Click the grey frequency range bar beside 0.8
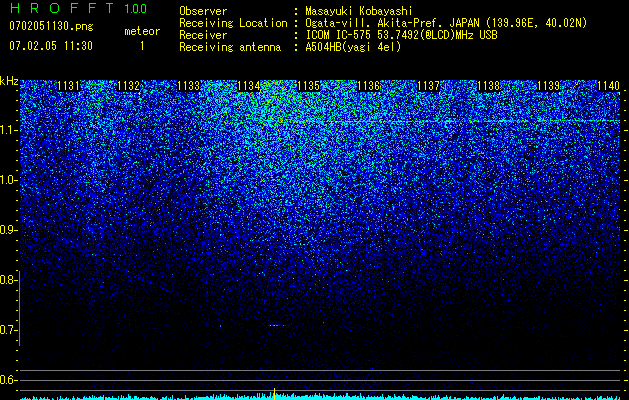Image resolution: width=629 pixels, height=400 pixels. 19,308
